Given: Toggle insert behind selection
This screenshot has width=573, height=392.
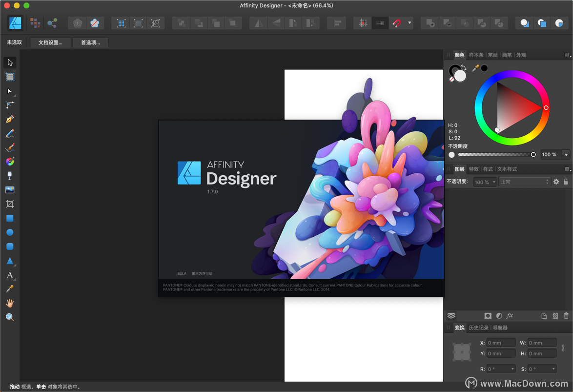Looking at the screenshot, I should click(524, 23).
